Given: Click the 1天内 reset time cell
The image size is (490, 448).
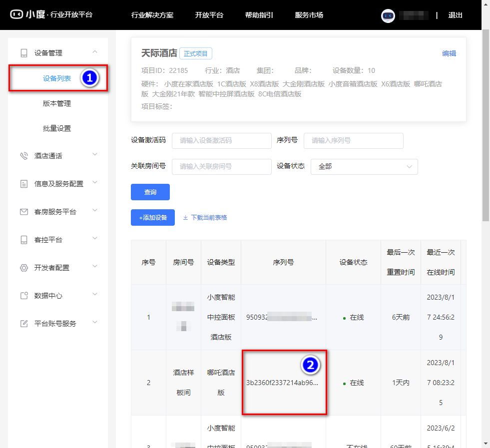Looking at the screenshot, I should (401, 383).
